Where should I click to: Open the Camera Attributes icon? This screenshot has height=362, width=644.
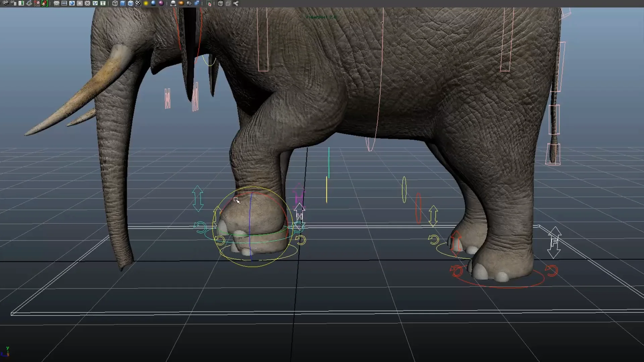click(13, 3)
